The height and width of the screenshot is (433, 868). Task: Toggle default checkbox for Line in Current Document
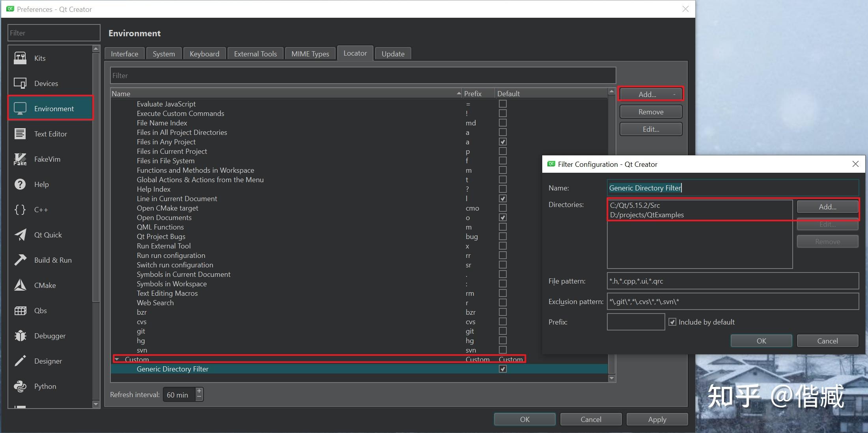(x=502, y=198)
